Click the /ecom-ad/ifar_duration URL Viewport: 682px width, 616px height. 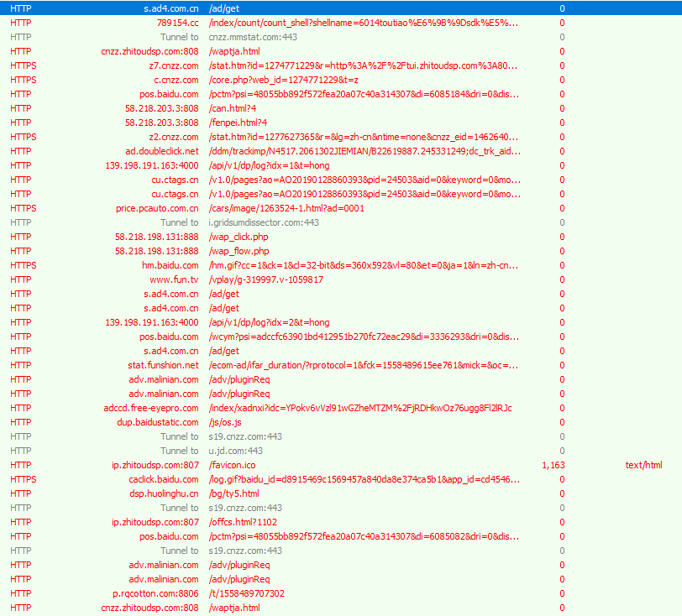coord(363,365)
